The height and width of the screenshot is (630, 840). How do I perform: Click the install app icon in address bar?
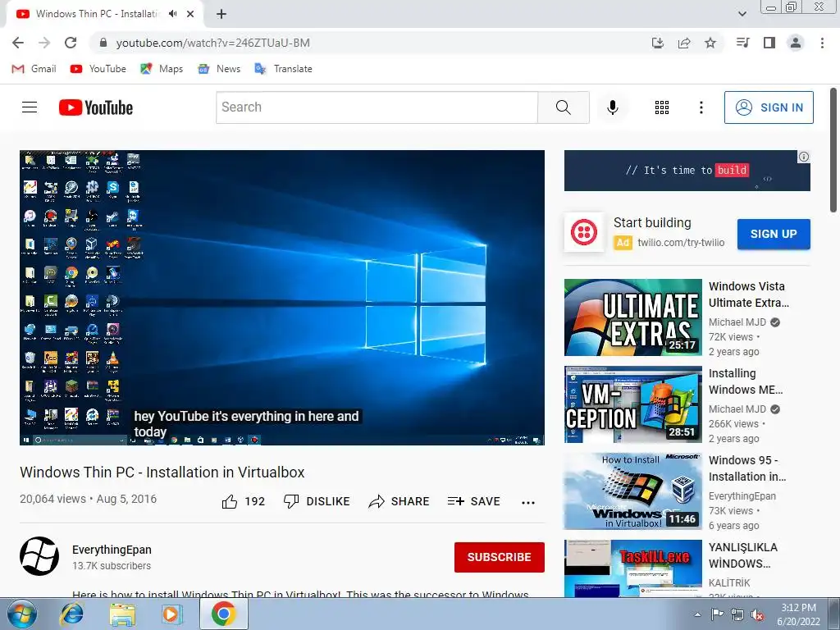(x=658, y=43)
